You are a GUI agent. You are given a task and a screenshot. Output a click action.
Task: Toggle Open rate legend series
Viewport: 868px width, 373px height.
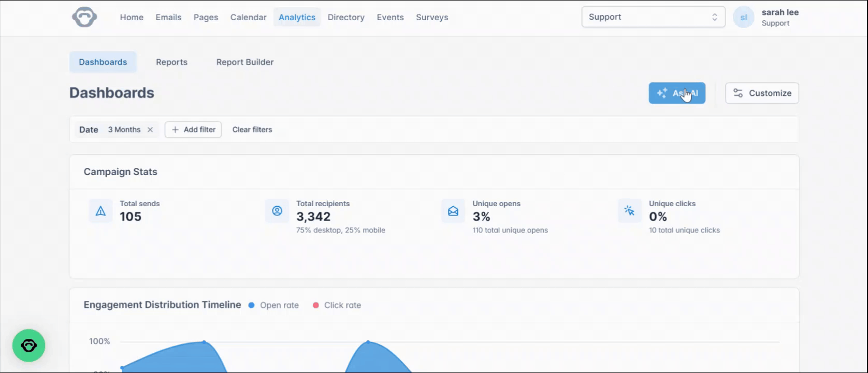point(273,305)
